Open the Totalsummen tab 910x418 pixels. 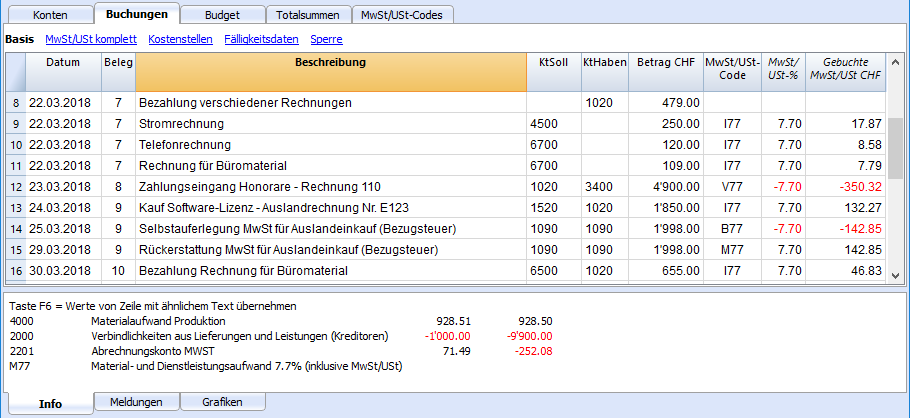[309, 15]
